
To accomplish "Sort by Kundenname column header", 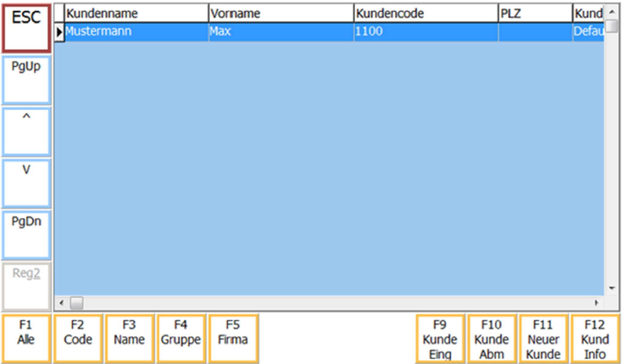I will click(x=136, y=14).
